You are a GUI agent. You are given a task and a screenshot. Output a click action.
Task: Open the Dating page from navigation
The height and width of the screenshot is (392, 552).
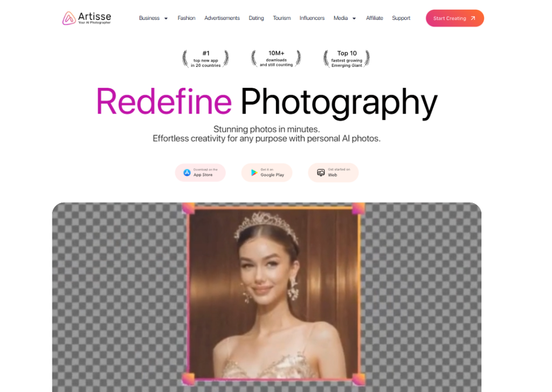click(x=256, y=18)
